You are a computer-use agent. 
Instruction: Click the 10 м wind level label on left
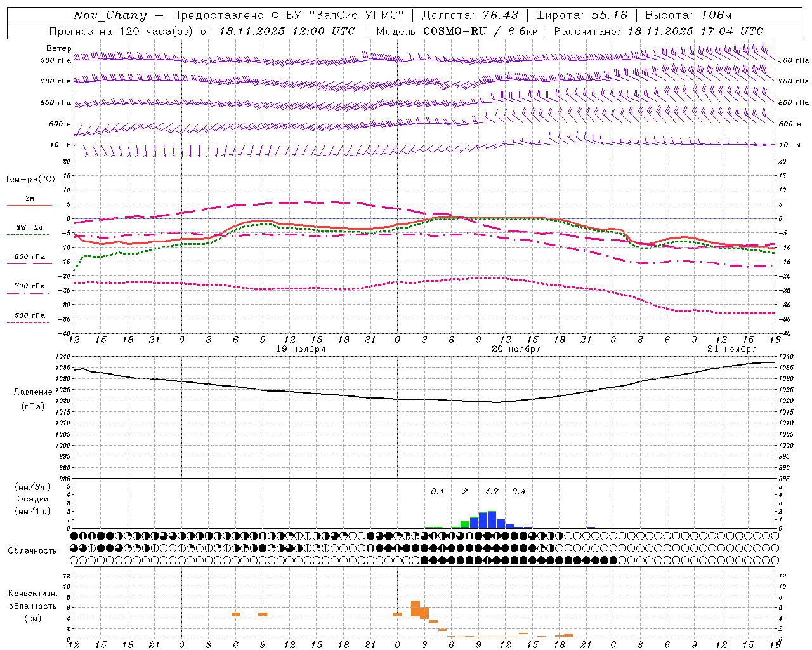tap(61, 145)
